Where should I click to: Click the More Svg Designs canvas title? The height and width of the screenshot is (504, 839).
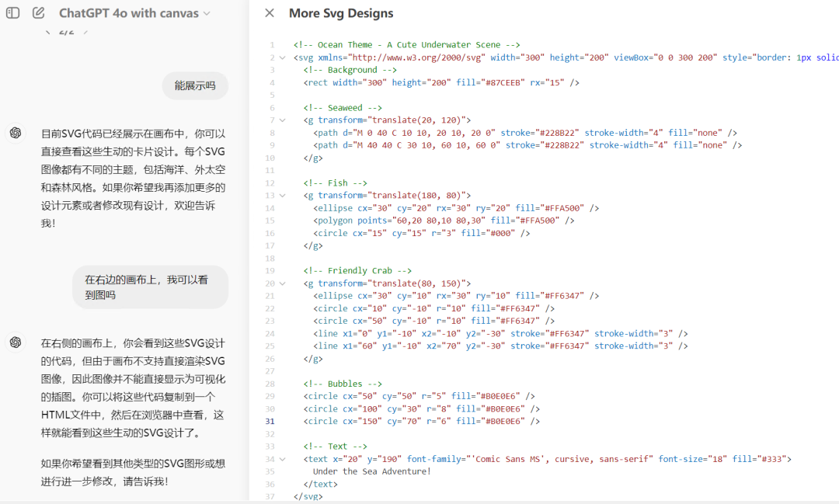pos(341,13)
